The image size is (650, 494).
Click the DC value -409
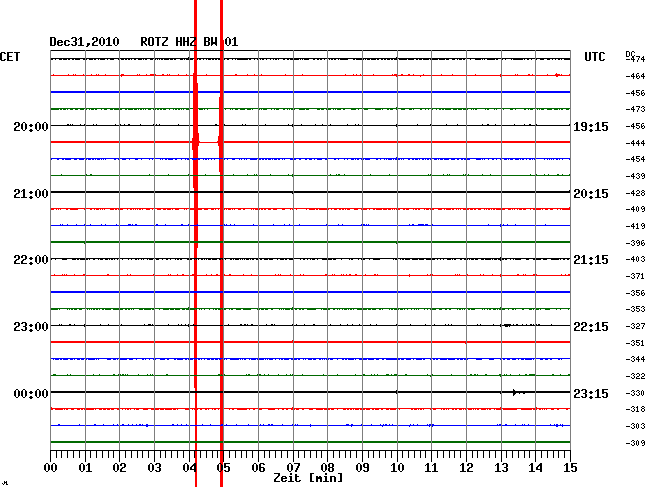635,210
